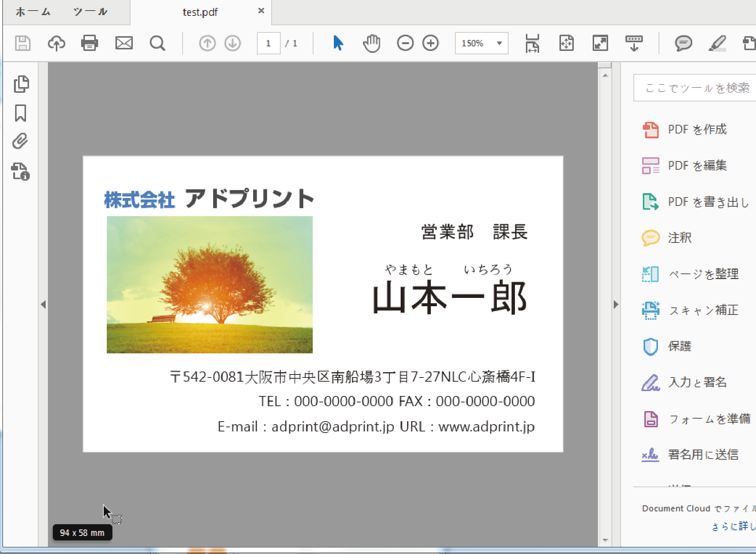Screen dimensions: 756x554
Task: Fit page width scrolling icon
Action: [532, 43]
